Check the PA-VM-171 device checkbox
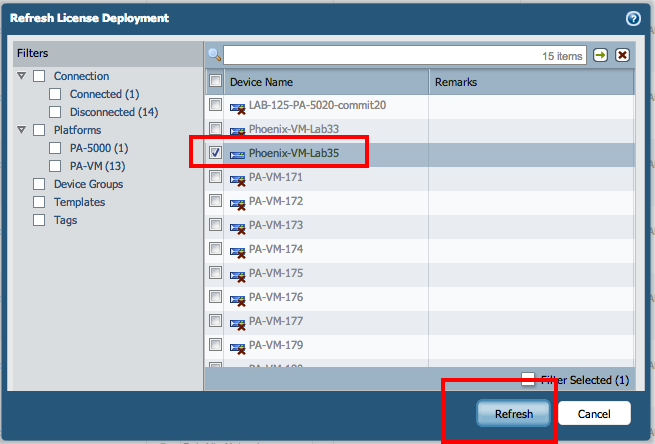The width and height of the screenshot is (655, 444). click(x=216, y=177)
